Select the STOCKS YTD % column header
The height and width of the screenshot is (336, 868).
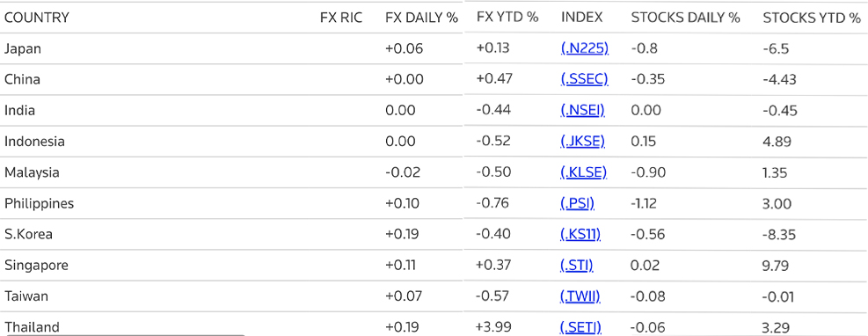812,18
